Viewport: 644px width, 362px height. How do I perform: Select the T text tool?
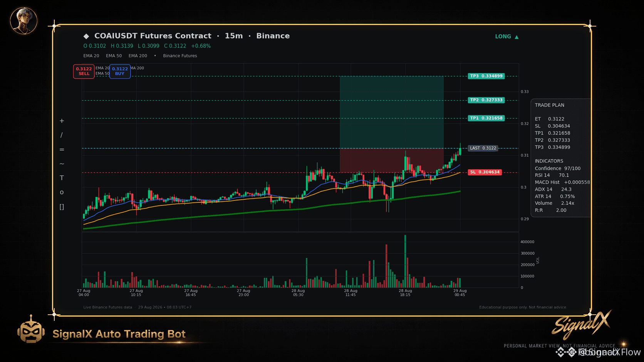(62, 178)
